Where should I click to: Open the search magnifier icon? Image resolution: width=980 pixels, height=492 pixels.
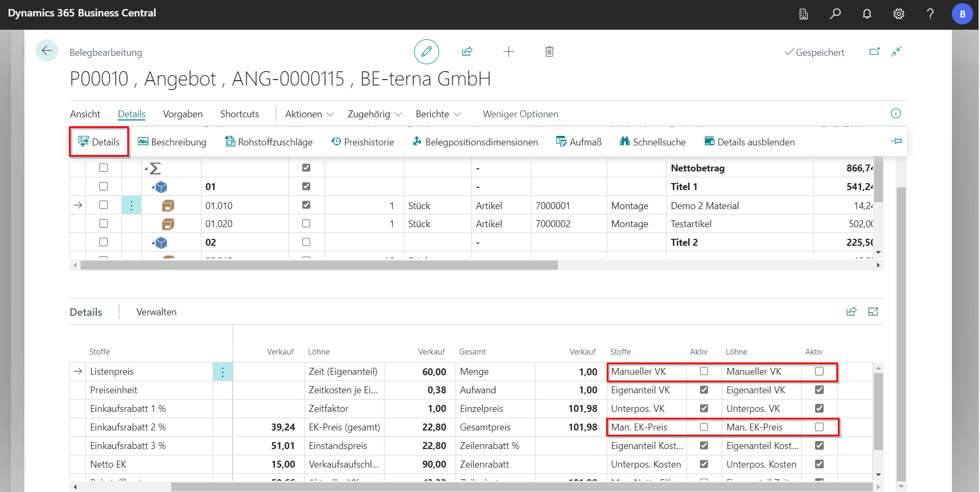pos(835,14)
